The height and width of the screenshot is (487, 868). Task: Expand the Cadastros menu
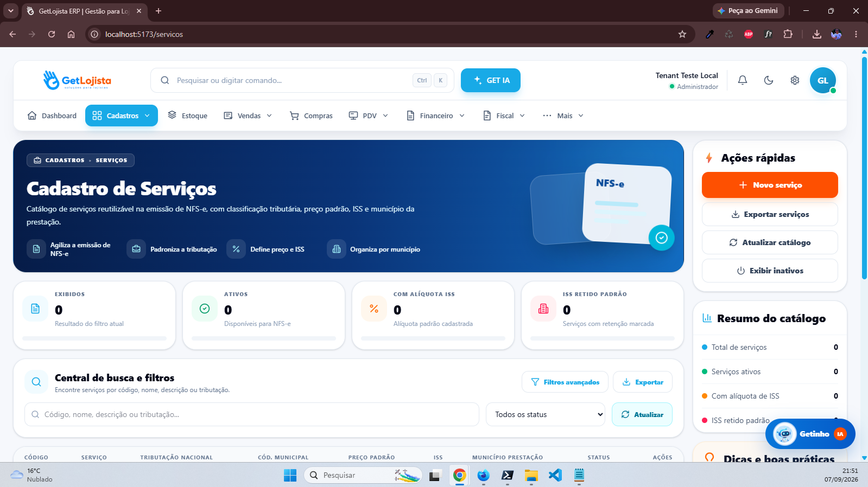[122, 116]
